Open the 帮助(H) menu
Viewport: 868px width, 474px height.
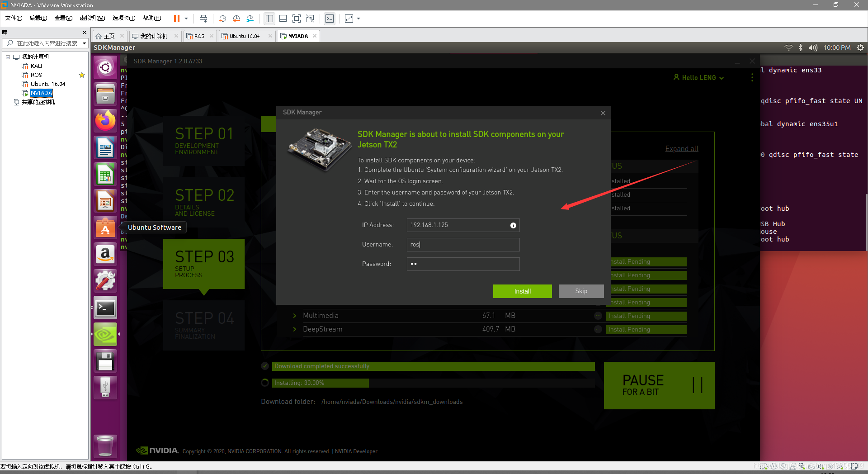coord(152,18)
